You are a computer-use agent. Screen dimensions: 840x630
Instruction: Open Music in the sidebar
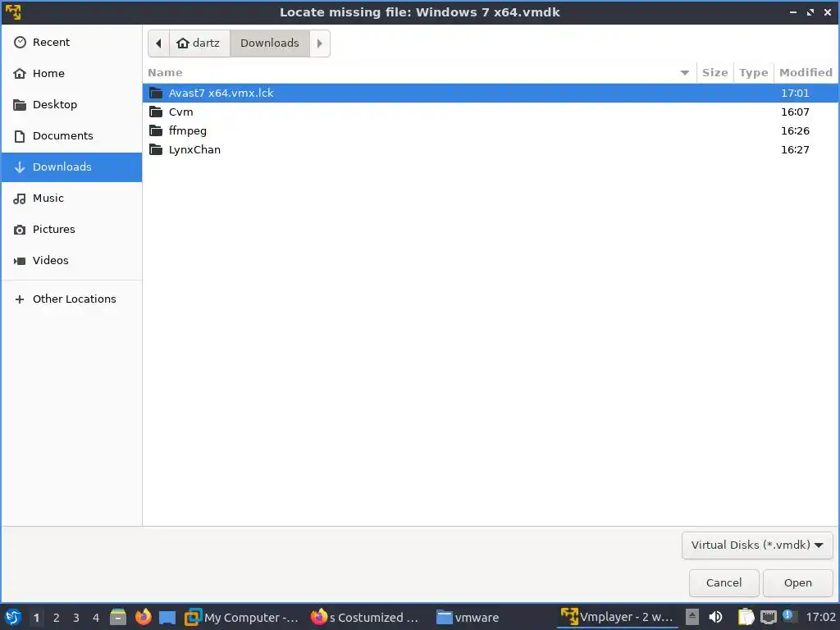point(72,199)
